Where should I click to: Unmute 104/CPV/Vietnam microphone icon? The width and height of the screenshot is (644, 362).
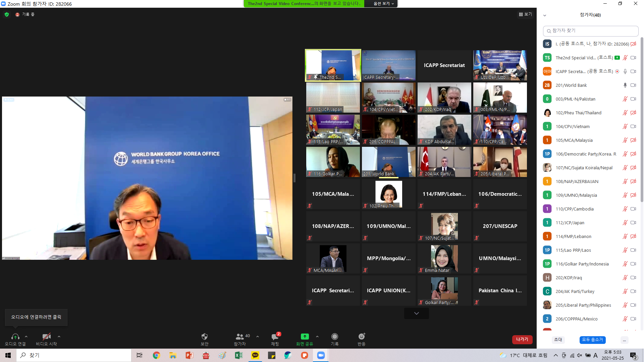pyautogui.click(x=625, y=126)
